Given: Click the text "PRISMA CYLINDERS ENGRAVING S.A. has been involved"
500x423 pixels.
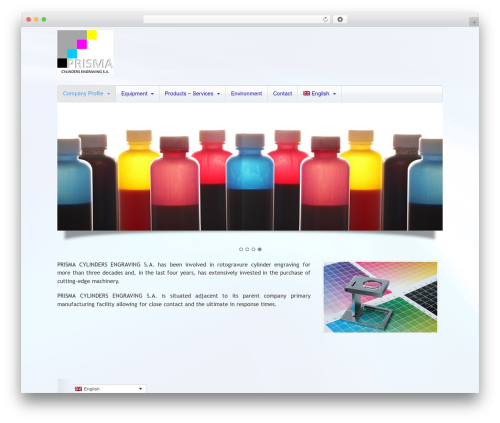Looking at the screenshot, I should [131, 265].
